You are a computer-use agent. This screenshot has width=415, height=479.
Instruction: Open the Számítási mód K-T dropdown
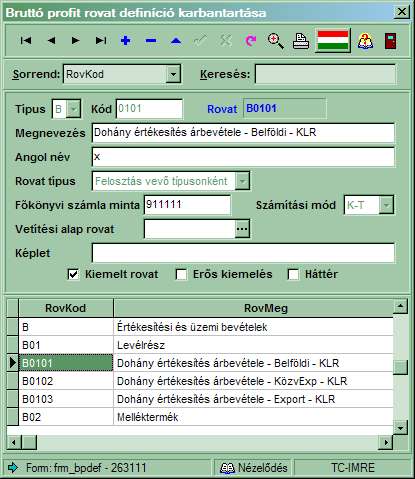[386, 205]
